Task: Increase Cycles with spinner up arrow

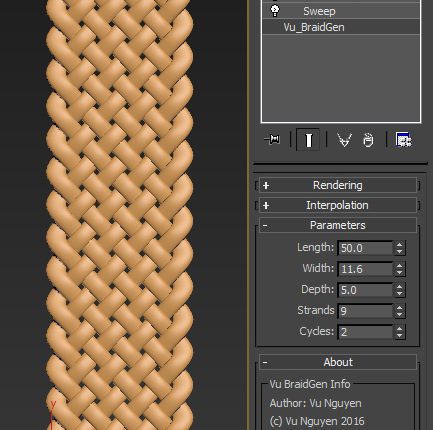Action: pyautogui.click(x=399, y=329)
